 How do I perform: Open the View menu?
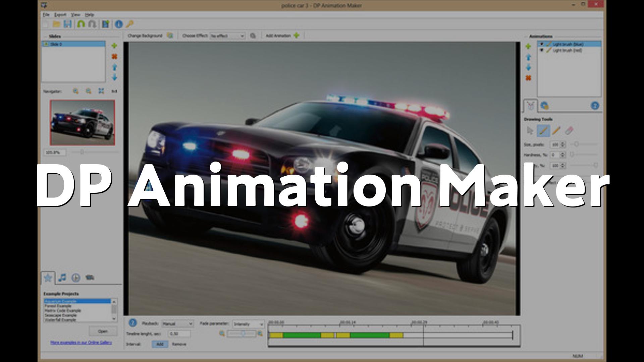pos(75,15)
